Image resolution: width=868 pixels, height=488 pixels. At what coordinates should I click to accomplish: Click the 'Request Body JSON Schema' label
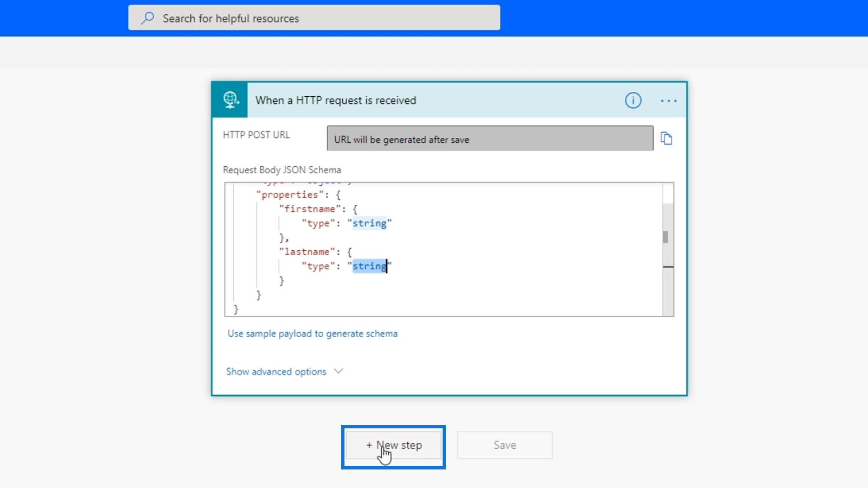coord(282,170)
